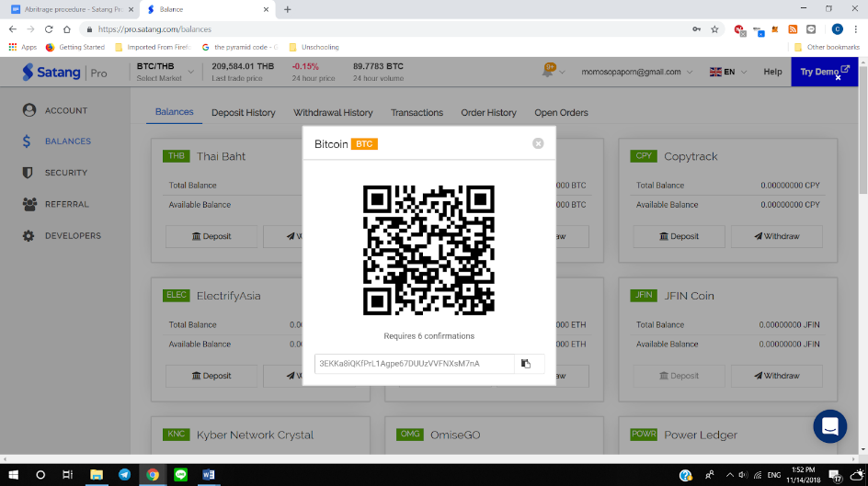Select the Bitcoin wallet address field

point(414,363)
